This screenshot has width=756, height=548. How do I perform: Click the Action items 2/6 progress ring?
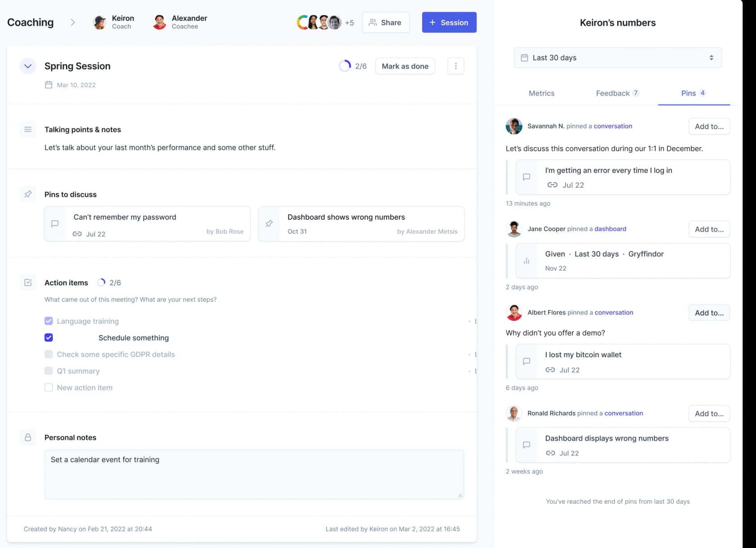click(101, 283)
